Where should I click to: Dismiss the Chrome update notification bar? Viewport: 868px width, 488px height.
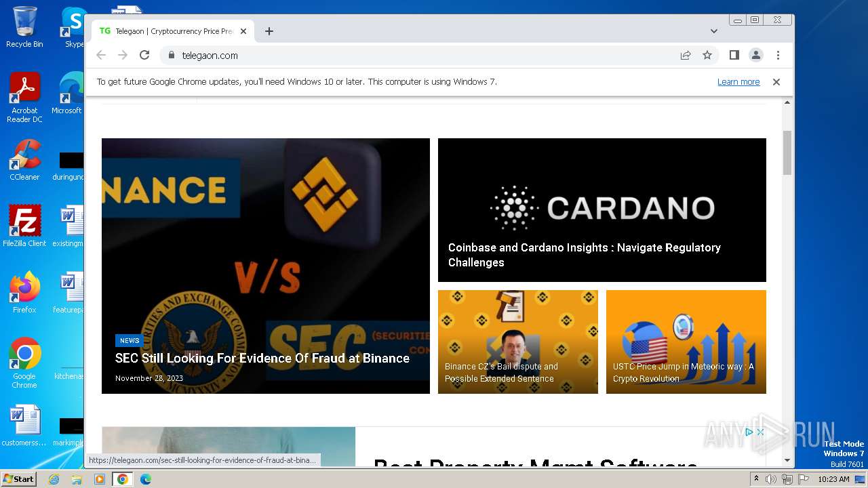tap(776, 82)
